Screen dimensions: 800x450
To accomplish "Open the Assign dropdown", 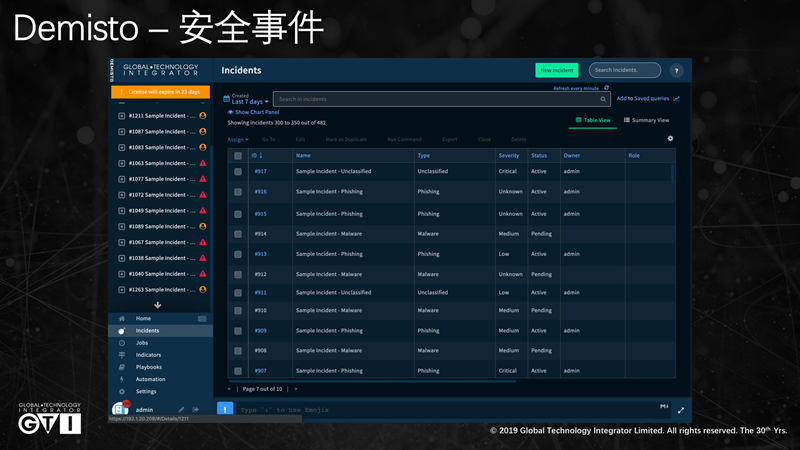I will pyautogui.click(x=238, y=139).
